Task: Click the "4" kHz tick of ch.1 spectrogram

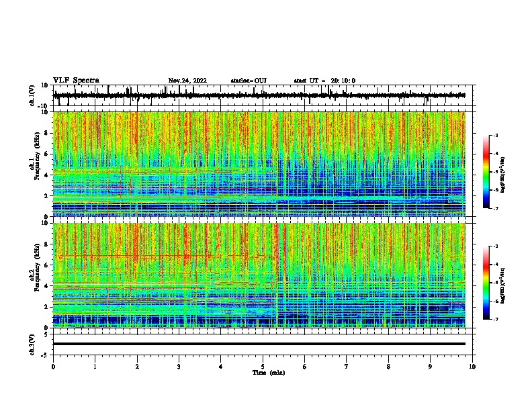Action: 46,175
